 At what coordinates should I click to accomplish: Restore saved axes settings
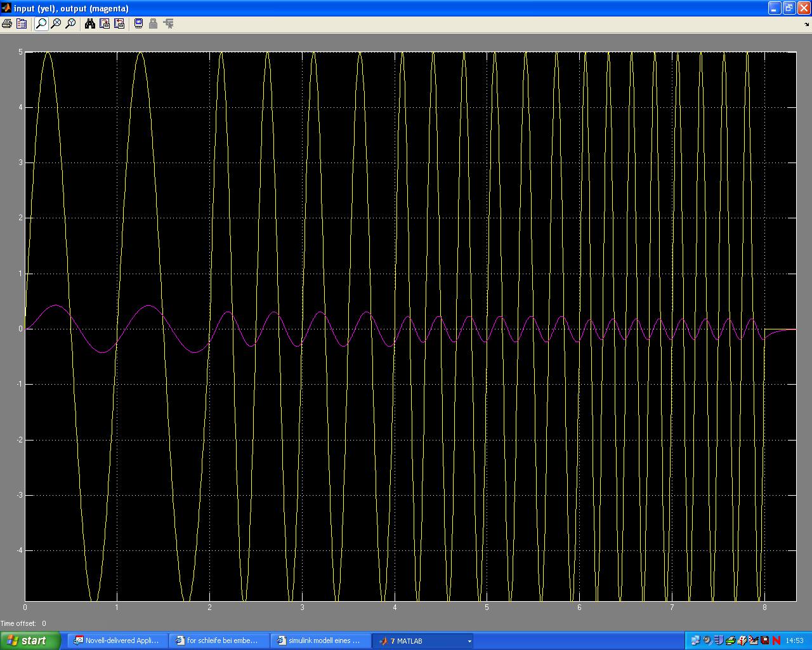point(119,23)
